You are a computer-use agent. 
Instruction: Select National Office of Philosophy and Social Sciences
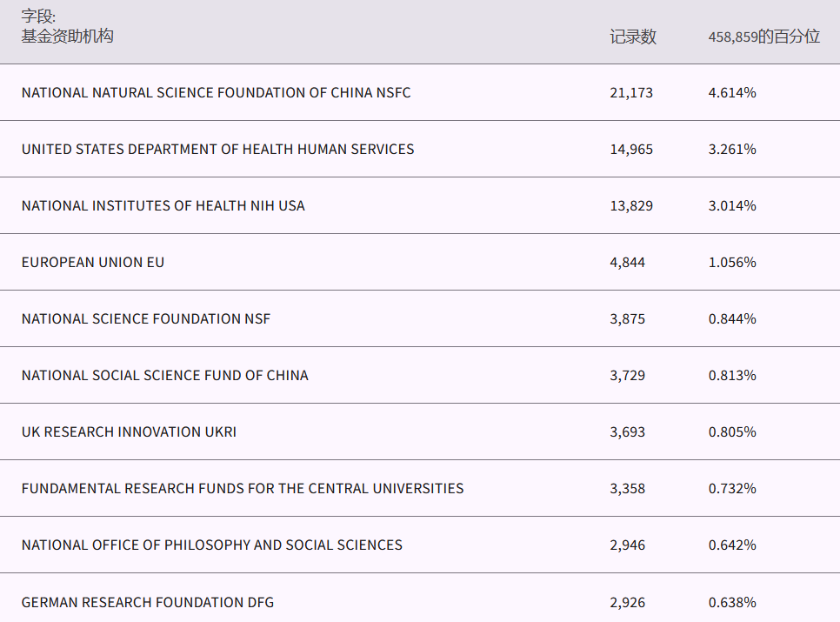coord(211,545)
